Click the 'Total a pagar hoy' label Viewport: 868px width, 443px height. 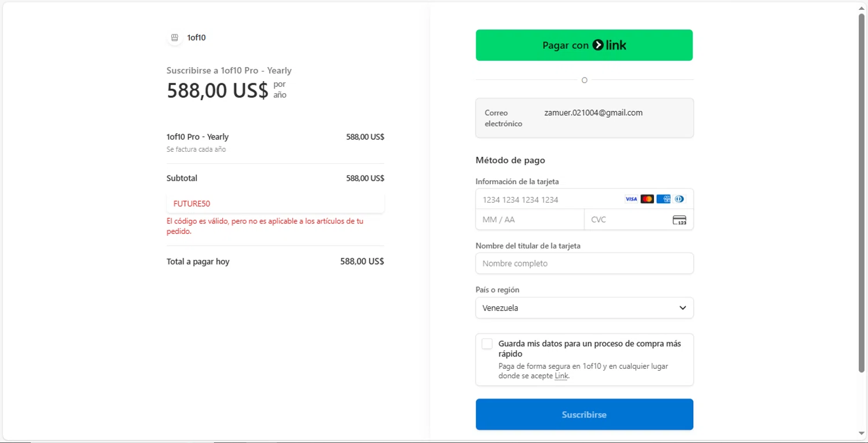pyautogui.click(x=198, y=262)
